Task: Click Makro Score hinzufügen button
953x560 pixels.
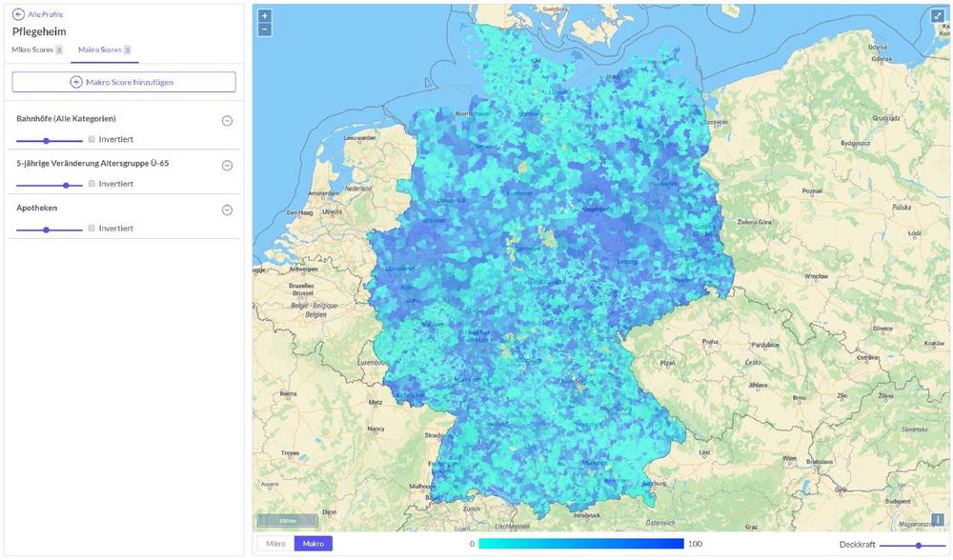Action: coord(124,82)
